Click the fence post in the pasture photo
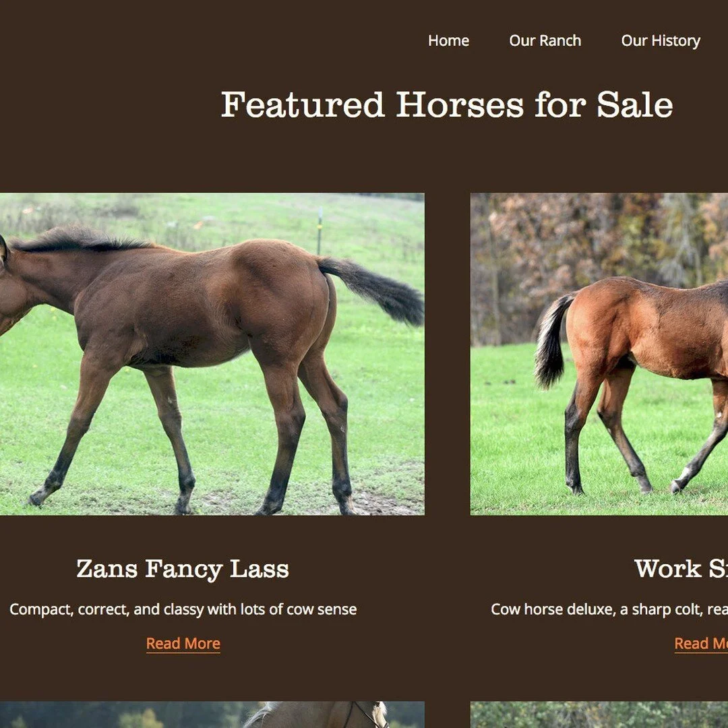The height and width of the screenshot is (728, 728). tap(320, 231)
